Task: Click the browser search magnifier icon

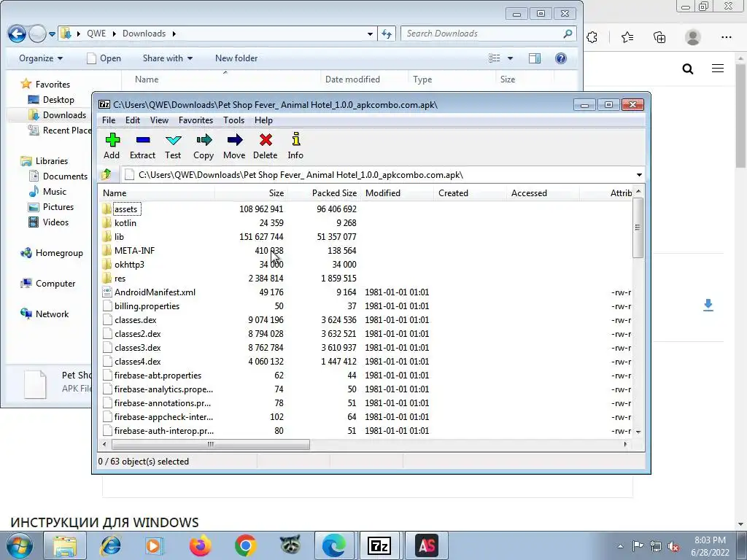Action: pos(687,69)
